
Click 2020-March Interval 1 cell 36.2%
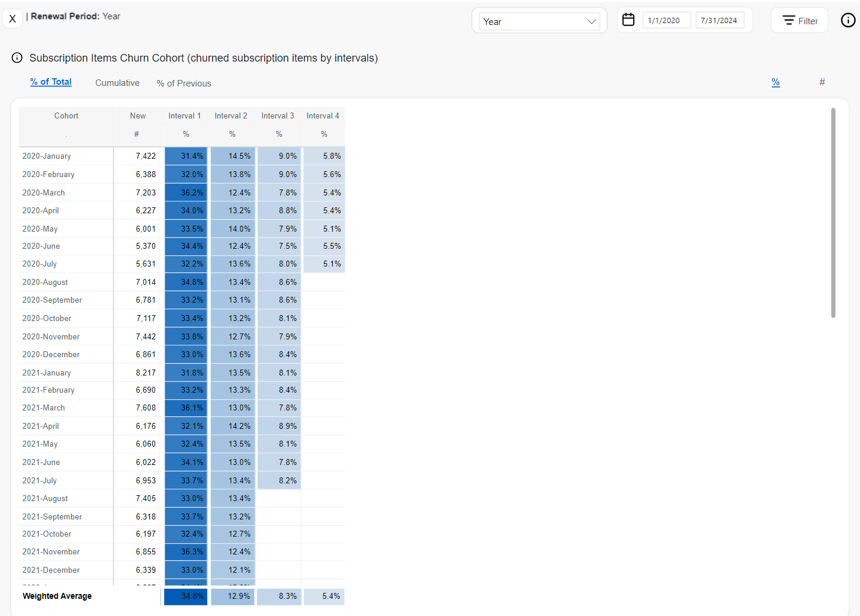(186, 192)
